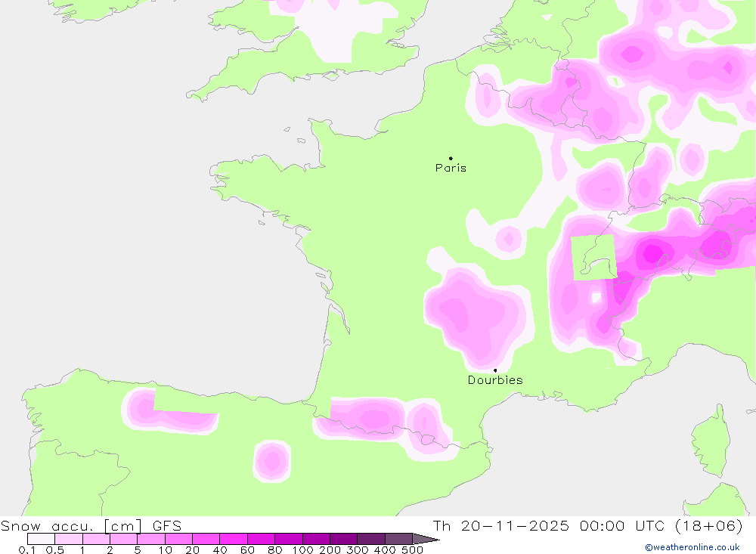This screenshot has width=756, height=554.
Task: Select the Paris city label
Action: coord(451,168)
